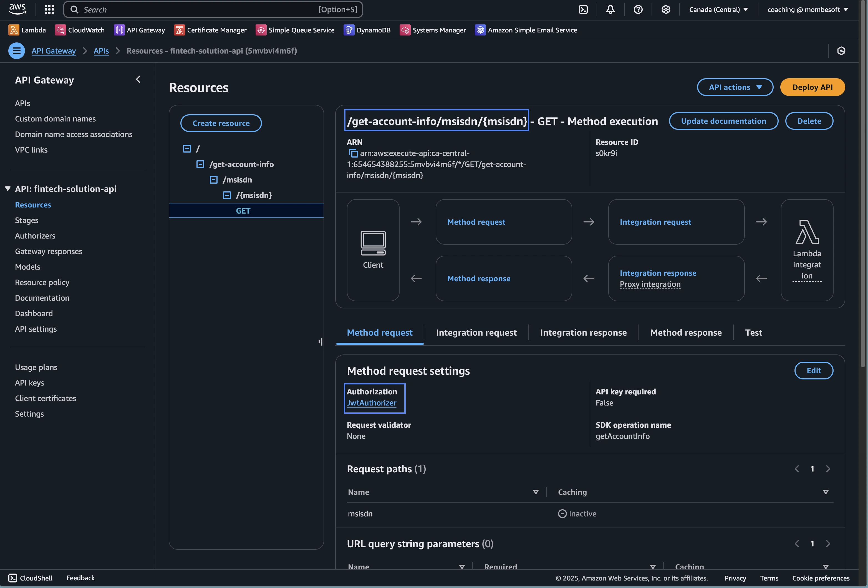Click the CloudShell terminal icon in top bar
The height and width of the screenshot is (588, 868).
[x=583, y=10]
